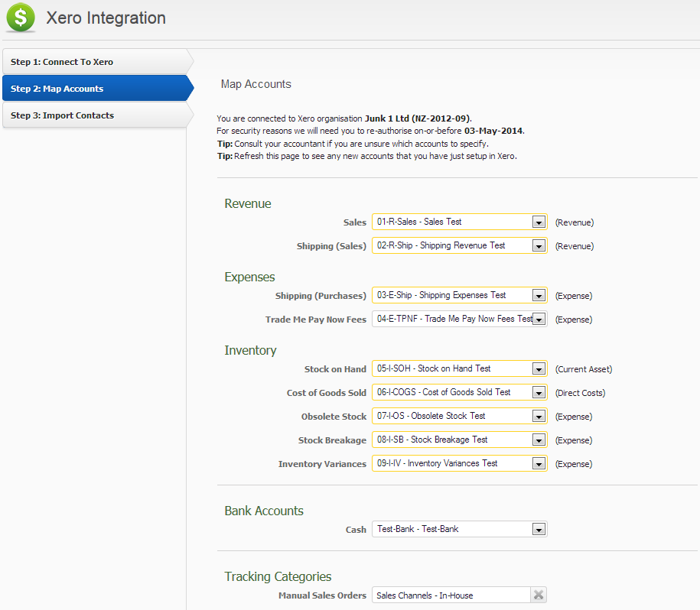Go to Step 1: Connect To Xero
This screenshot has width=700, height=610.
click(x=98, y=61)
